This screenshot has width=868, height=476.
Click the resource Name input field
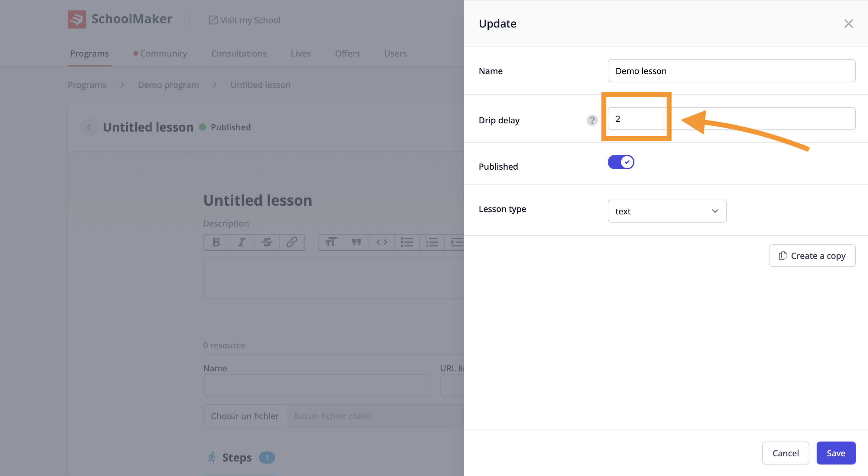click(316, 385)
